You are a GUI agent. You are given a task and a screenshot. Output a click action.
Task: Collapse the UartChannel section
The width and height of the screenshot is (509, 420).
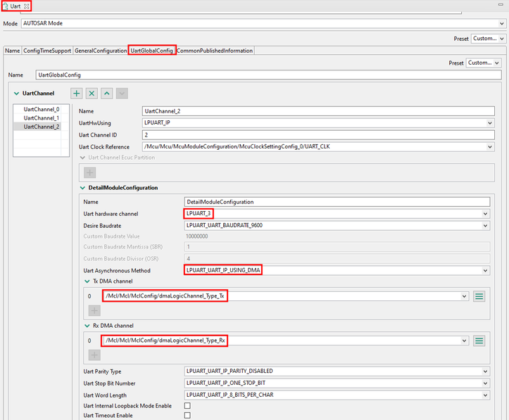tap(17, 94)
